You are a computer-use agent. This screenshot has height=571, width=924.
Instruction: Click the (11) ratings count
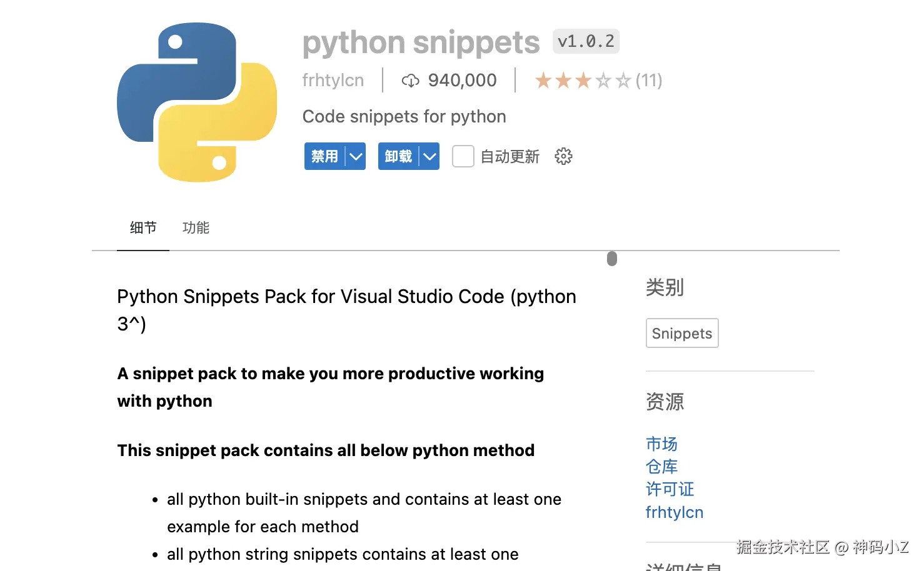(x=649, y=81)
